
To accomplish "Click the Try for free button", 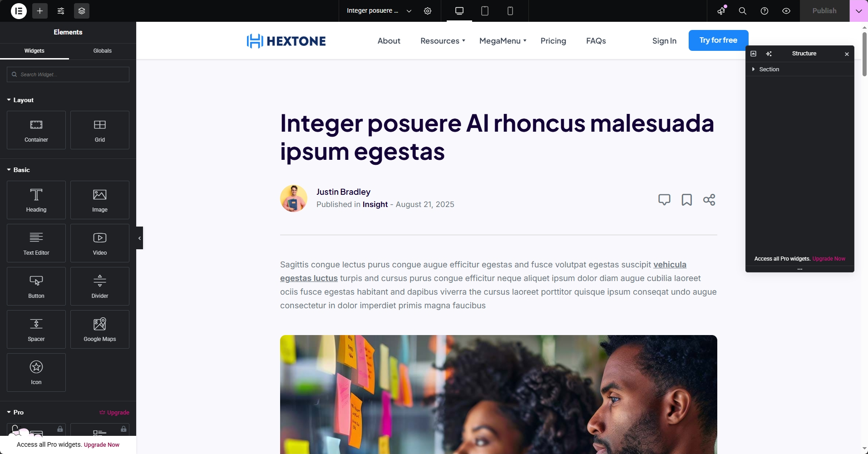I will [x=718, y=40].
